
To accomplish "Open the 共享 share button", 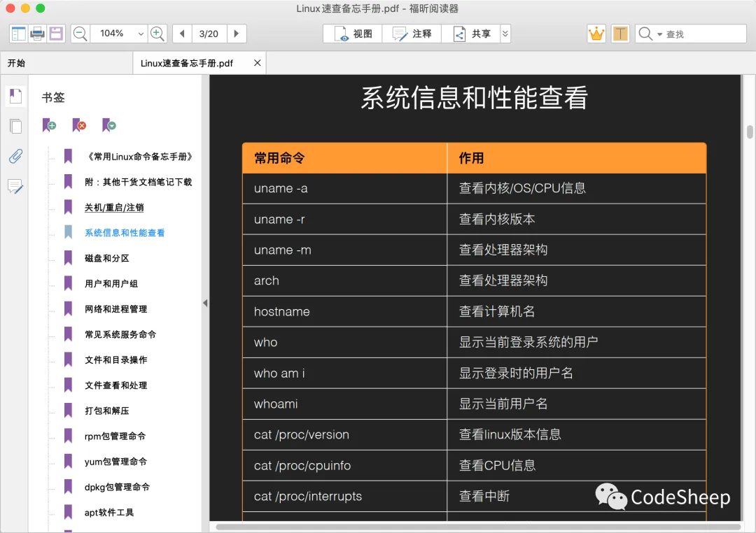I will click(x=471, y=34).
